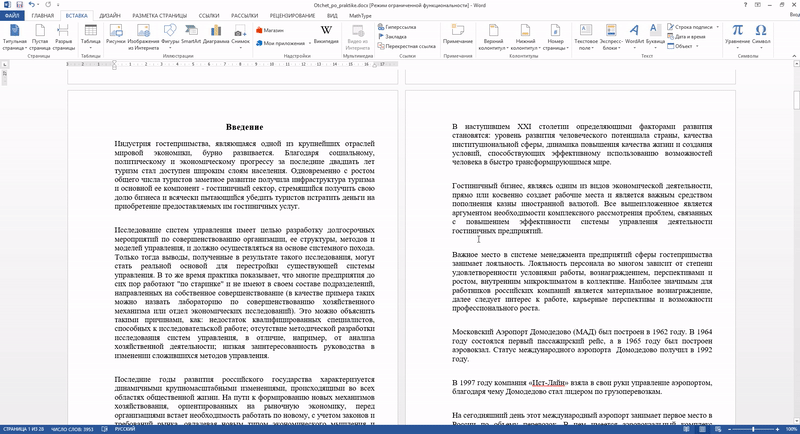This screenshot has width=800, height=434.
Task: Collapse the ribbon with the chevron
Action: (x=794, y=56)
